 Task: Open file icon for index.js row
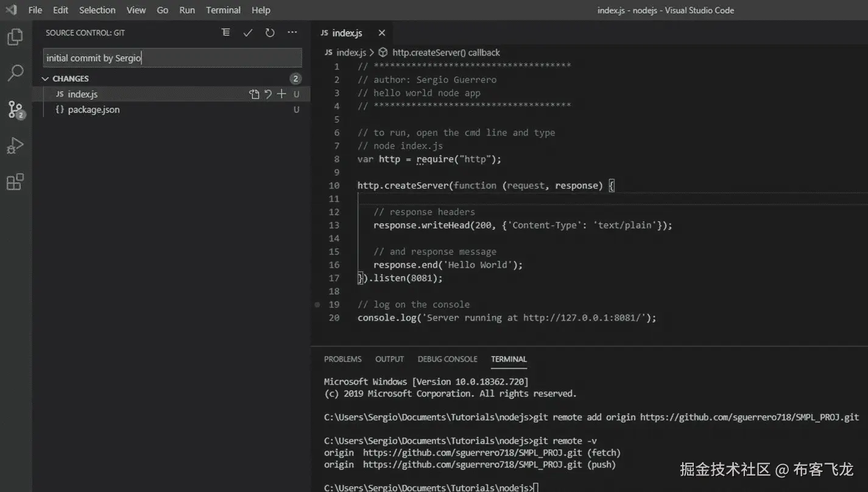[x=254, y=94]
